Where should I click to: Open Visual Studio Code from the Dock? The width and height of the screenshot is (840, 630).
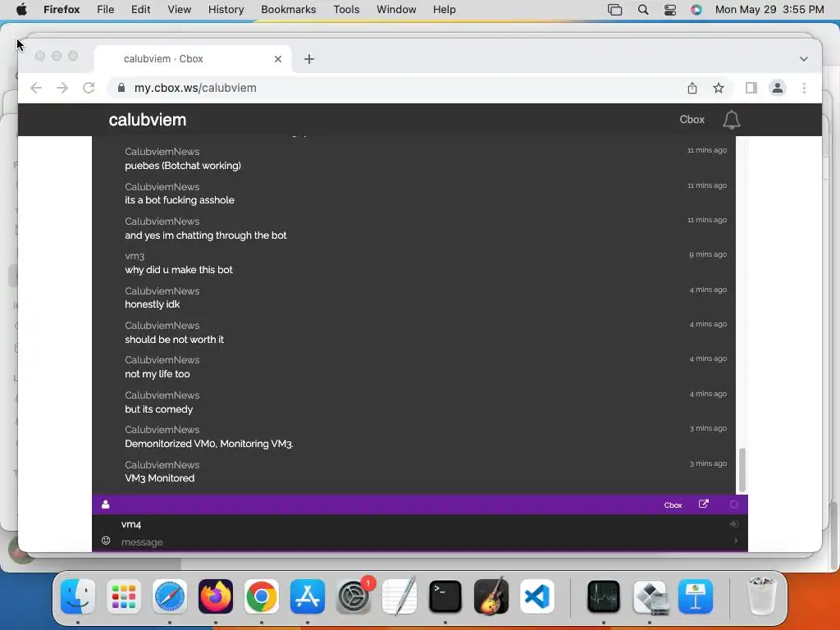pos(537,596)
